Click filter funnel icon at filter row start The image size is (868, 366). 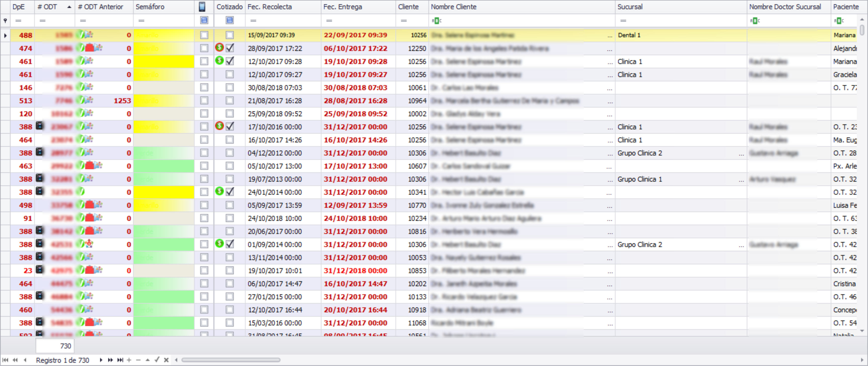click(x=5, y=21)
